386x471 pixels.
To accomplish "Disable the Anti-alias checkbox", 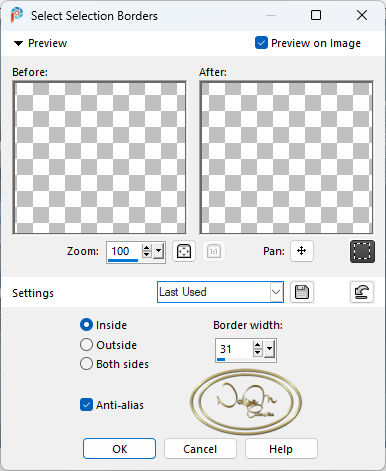I will click(x=86, y=405).
